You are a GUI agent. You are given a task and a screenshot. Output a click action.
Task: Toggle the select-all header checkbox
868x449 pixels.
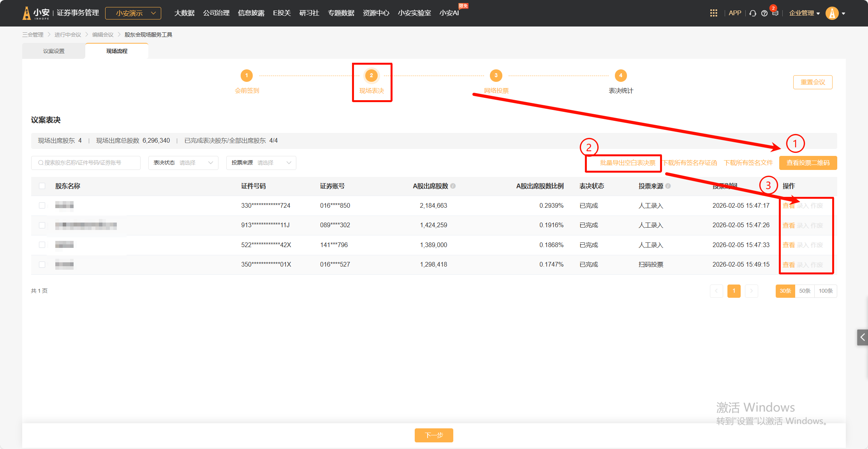42,186
